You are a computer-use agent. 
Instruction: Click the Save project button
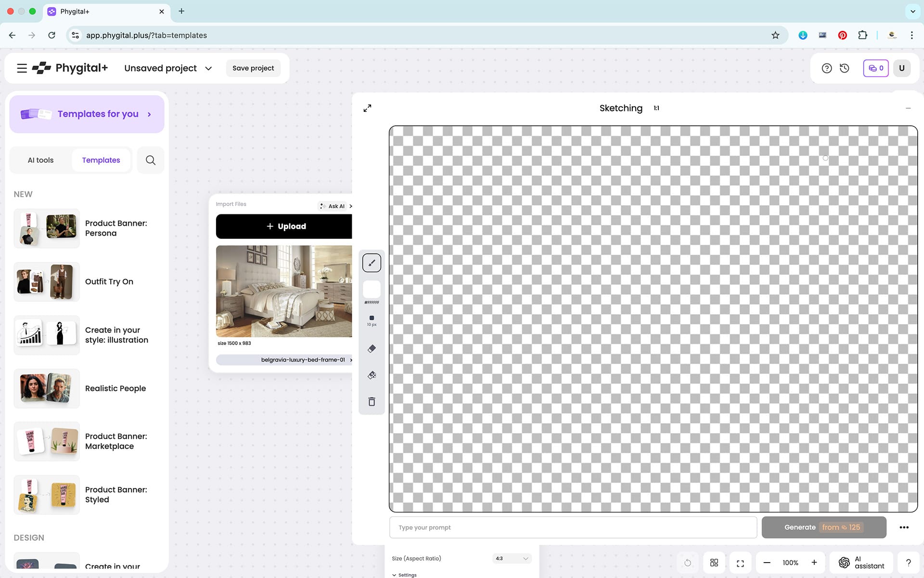pos(253,68)
